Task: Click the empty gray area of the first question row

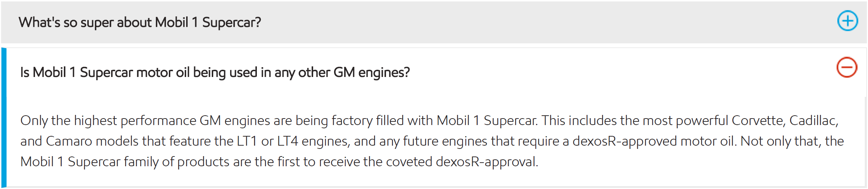Action: tap(541, 22)
